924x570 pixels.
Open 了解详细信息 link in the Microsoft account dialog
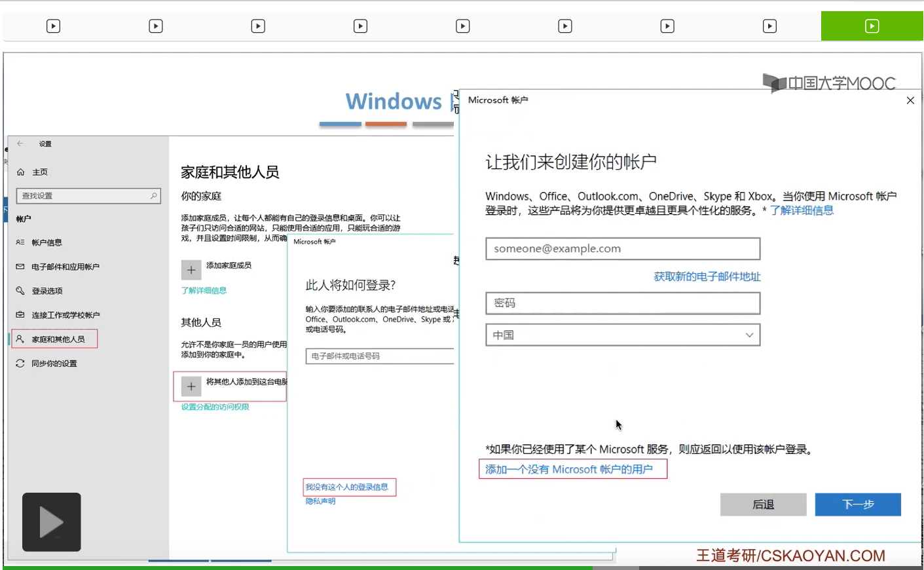pos(802,210)
